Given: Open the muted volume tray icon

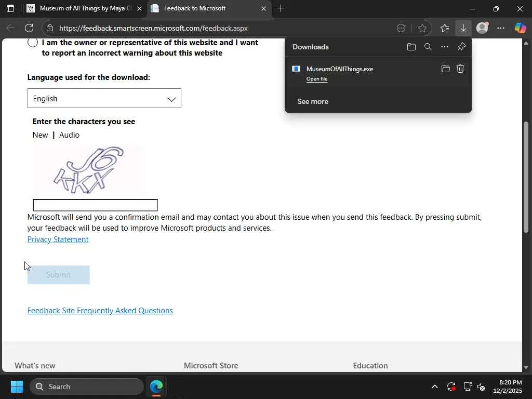Looking at the screenshot, I should tap(481, 387).
